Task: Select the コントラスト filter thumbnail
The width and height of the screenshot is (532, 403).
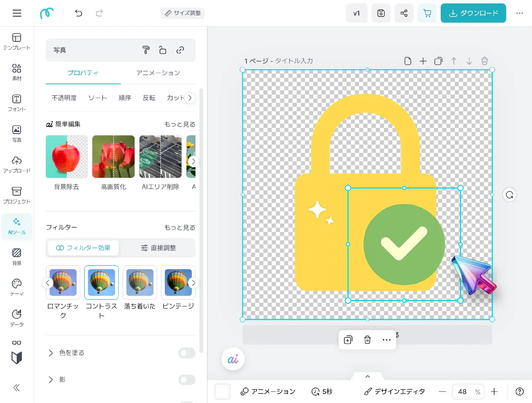Action: [101, 283]
